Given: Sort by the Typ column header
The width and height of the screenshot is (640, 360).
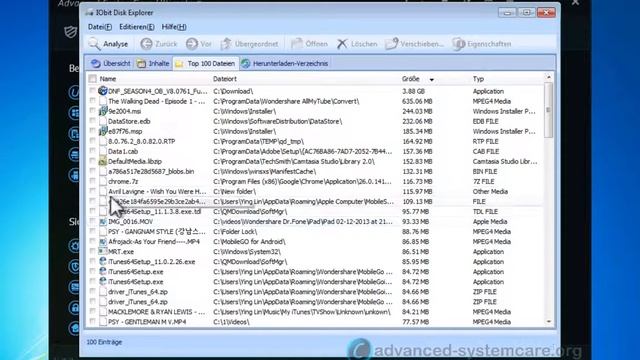Looking at the screenshot, I should (x=478, y=79).
